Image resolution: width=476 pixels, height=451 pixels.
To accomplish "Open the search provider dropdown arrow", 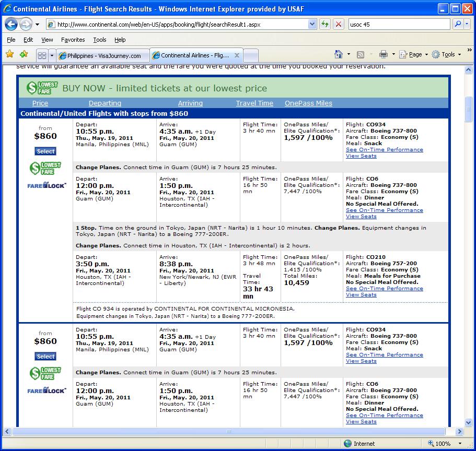I will pyautogui.click(x=467, y=24).
